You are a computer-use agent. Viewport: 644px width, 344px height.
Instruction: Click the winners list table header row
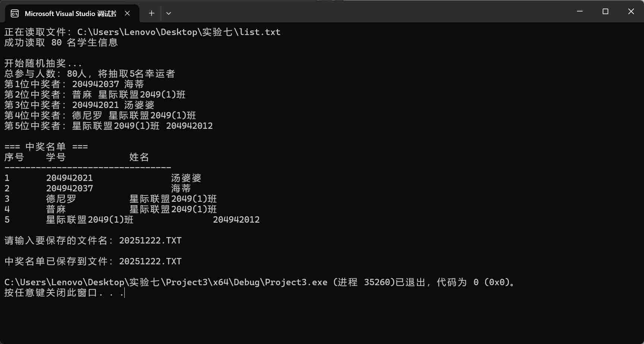[77, 157]
